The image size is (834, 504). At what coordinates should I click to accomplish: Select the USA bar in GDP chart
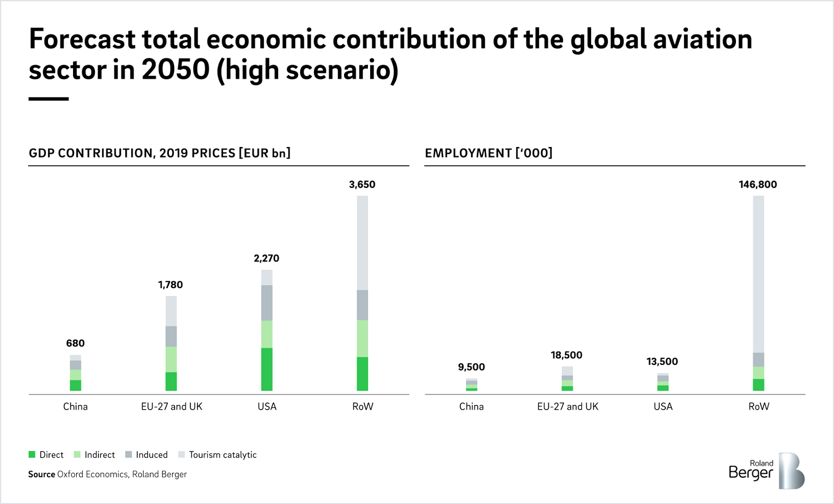pos(267,330)
